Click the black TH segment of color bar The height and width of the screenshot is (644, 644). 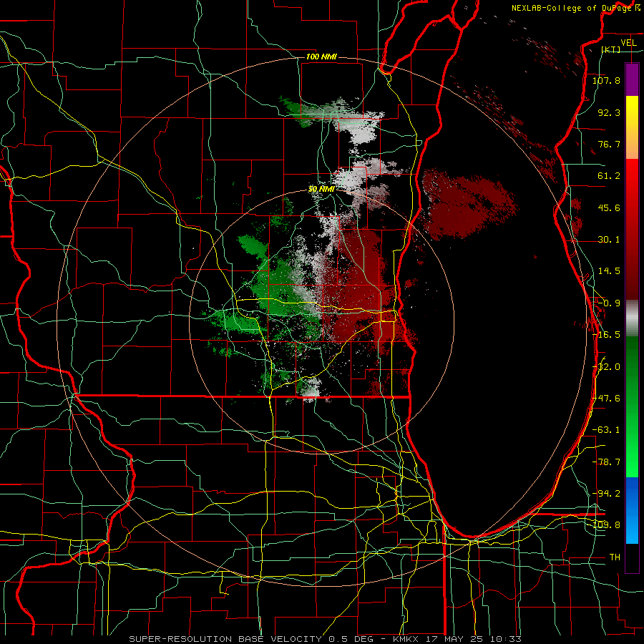632,558
